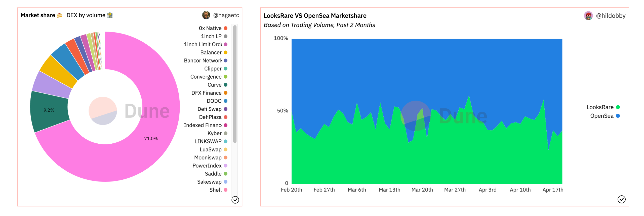The width and height of the screenshot is (644, 216).
Task: Click the checkmark icon under LooksRare chart
Action: [621, 199]
